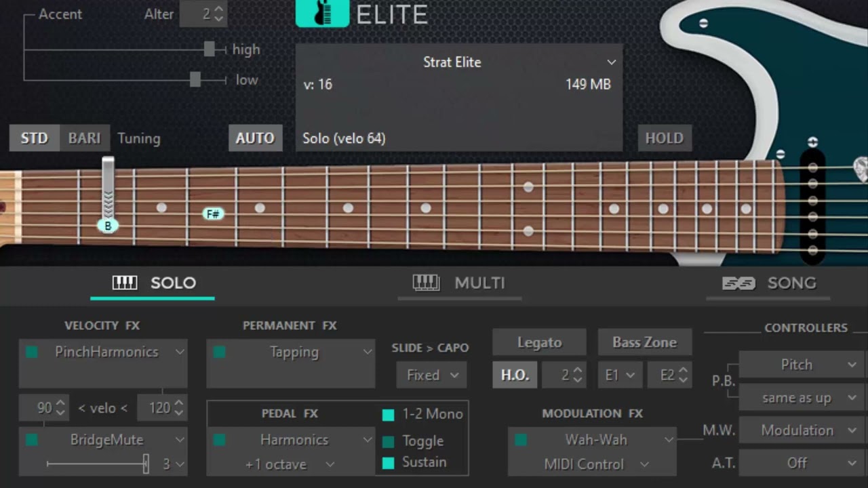Enable the Toggle checkbox in Pedal FX

(388, 442)
